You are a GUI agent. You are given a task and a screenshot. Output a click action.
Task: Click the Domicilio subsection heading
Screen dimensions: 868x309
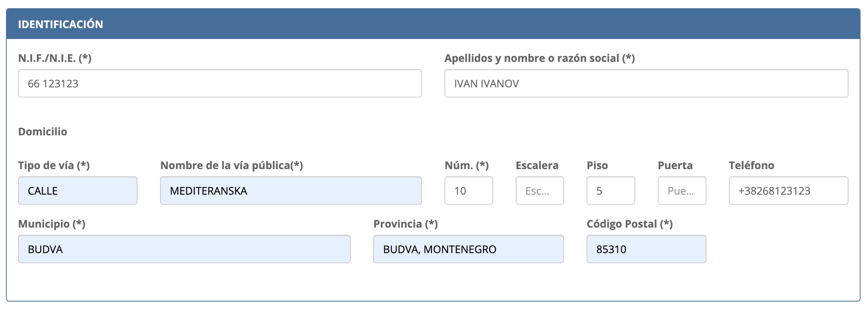tap(43, 132)
